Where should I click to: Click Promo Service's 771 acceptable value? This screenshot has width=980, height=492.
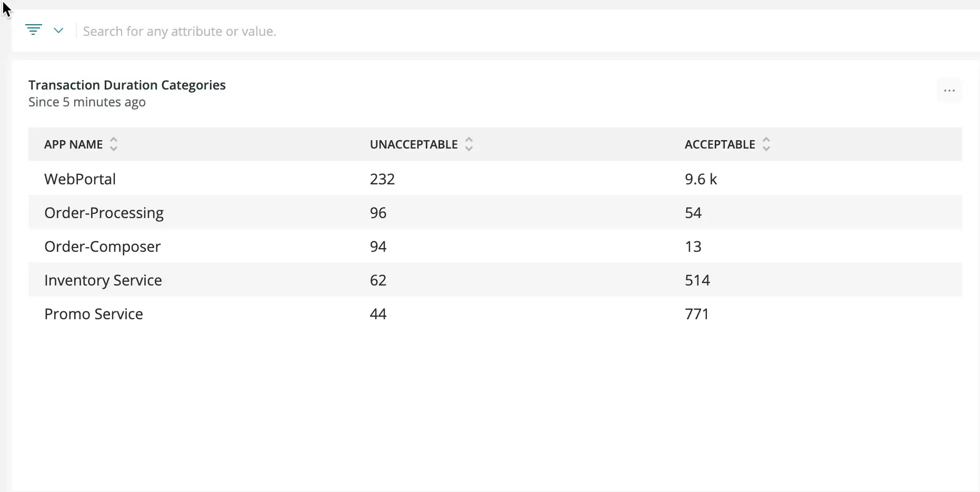[697, 314]
